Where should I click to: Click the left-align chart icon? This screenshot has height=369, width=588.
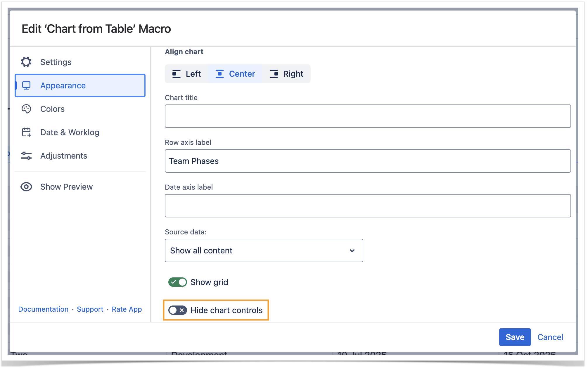click(x=176, y=74)
